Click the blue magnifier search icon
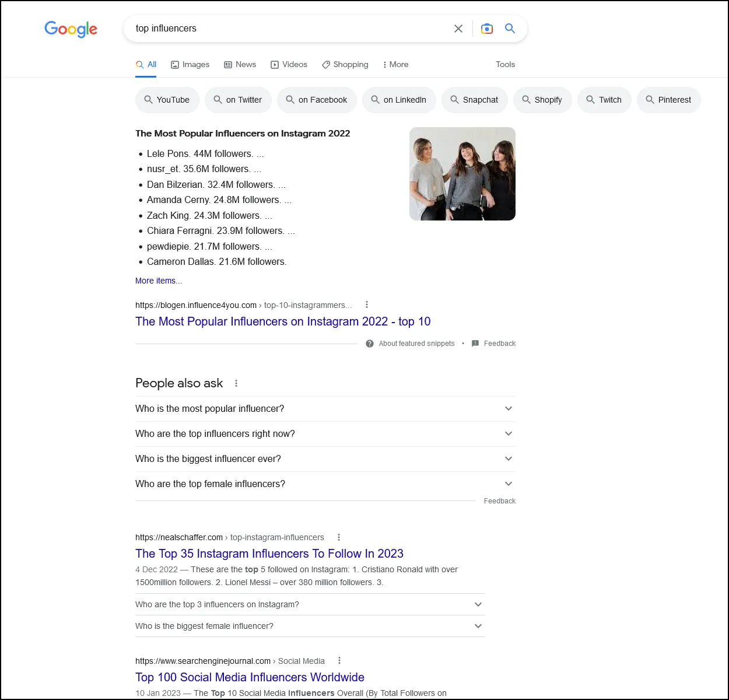 [510, 29]
